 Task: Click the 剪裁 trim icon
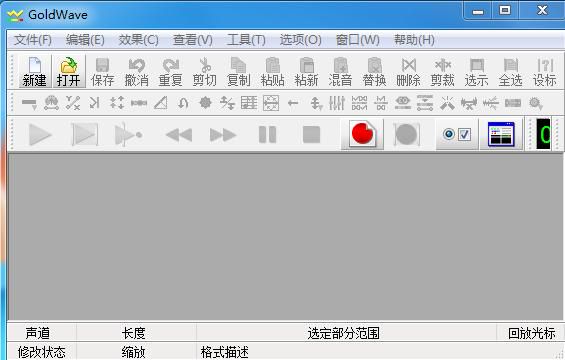442,71
